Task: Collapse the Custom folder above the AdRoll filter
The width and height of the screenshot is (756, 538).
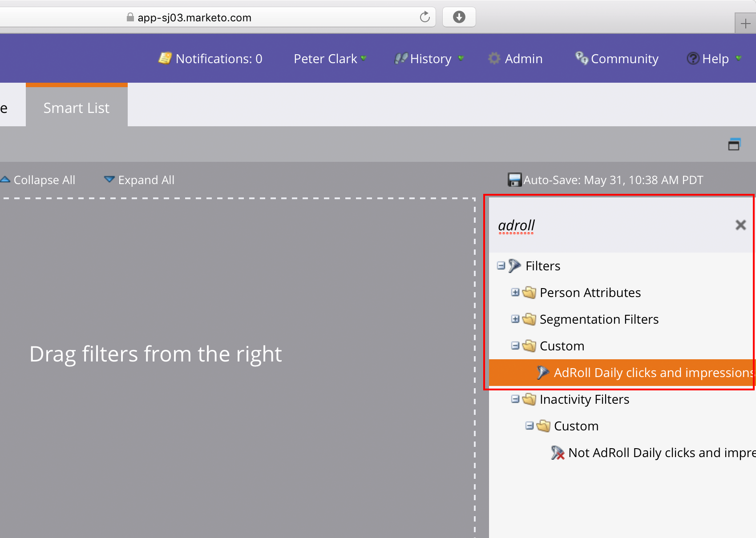Action: [x=515, y=345]
